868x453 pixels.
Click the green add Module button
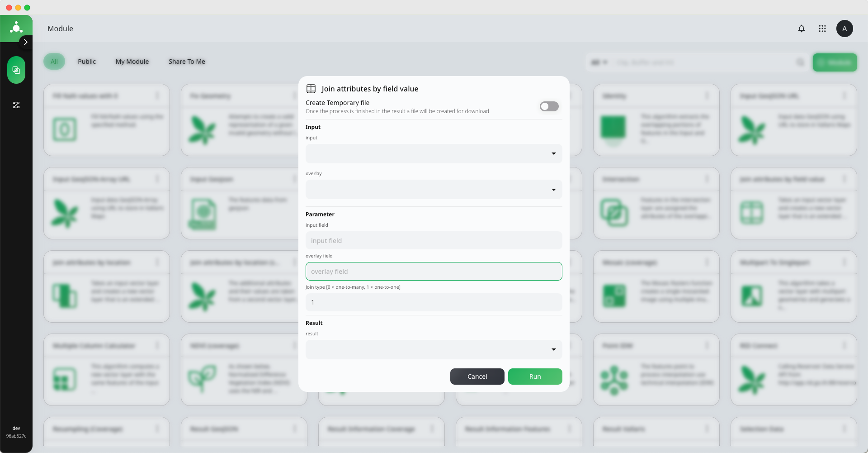pos(835,62)
